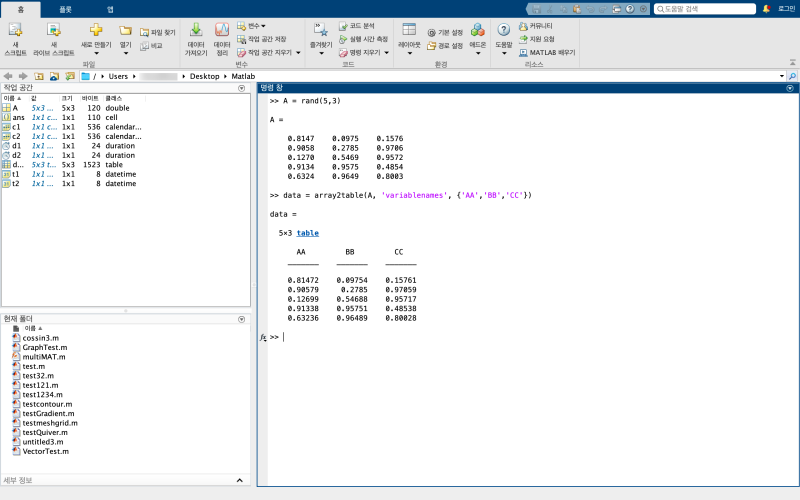
Task: Click the search magnifier at address bar end
Action: click(x=792, y=76)
